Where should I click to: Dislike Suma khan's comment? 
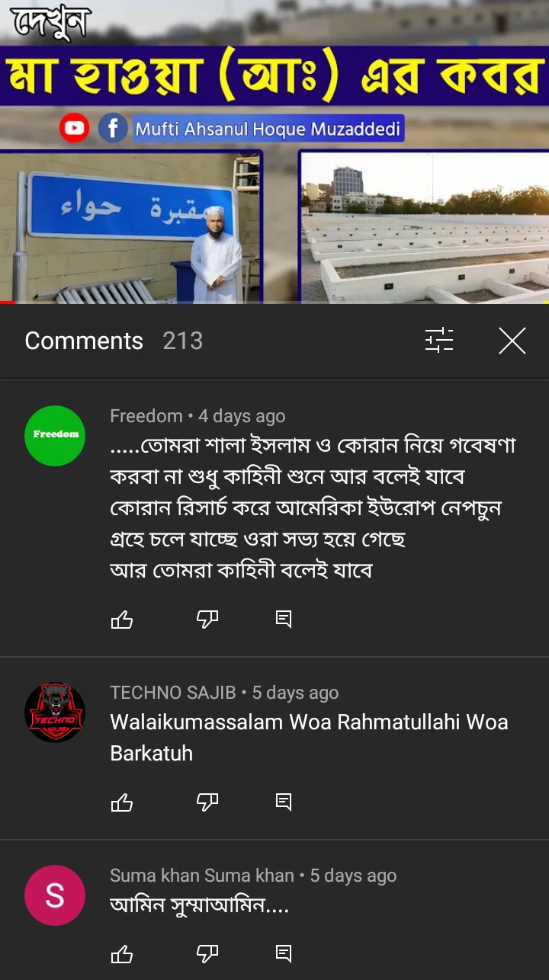point(207,953)
